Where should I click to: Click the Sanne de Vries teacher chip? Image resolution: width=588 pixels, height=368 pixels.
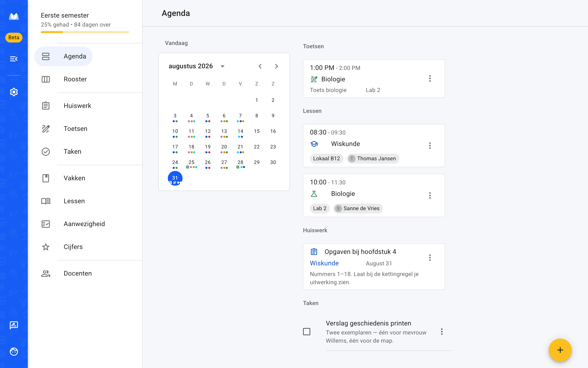[x=358, y=208]
